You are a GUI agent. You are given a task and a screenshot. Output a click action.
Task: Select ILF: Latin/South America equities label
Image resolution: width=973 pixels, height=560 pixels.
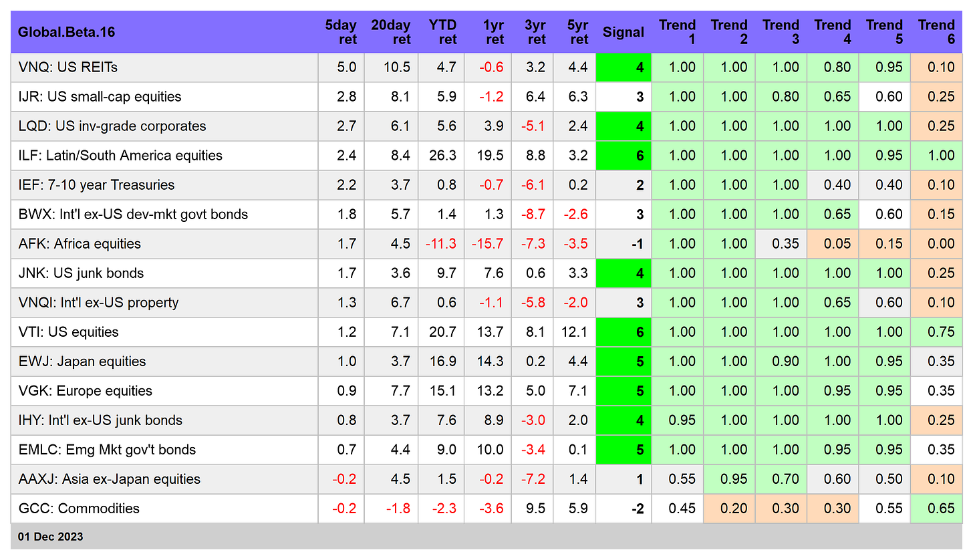120,156
